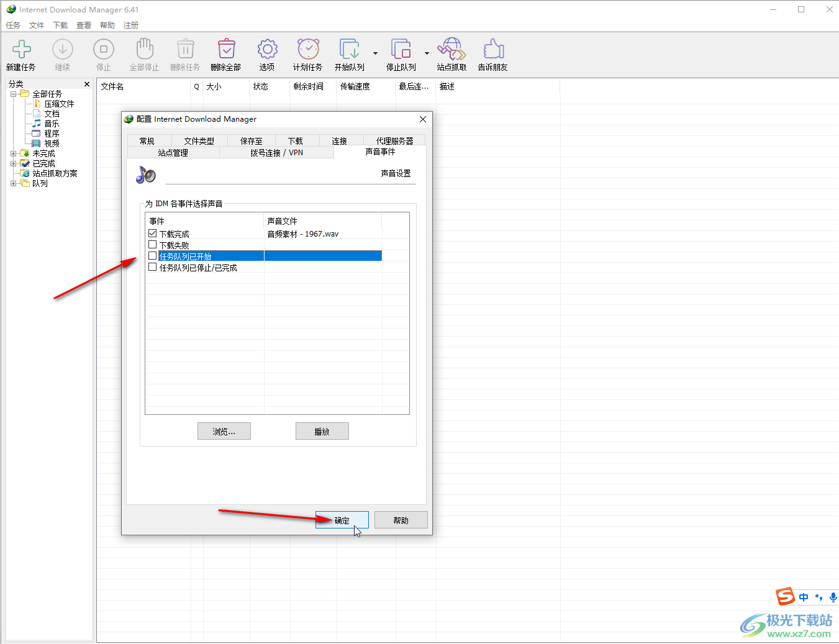Click 告诉朋友 thumbs-up icon
This screenshot has width=839, height=644.
click(x=493, y=49)
